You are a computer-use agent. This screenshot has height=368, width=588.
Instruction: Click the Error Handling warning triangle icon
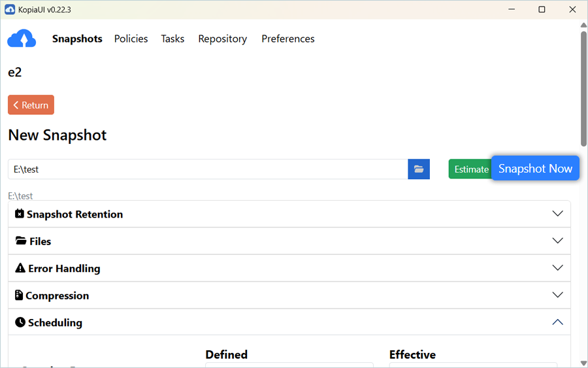pos(20,268)
